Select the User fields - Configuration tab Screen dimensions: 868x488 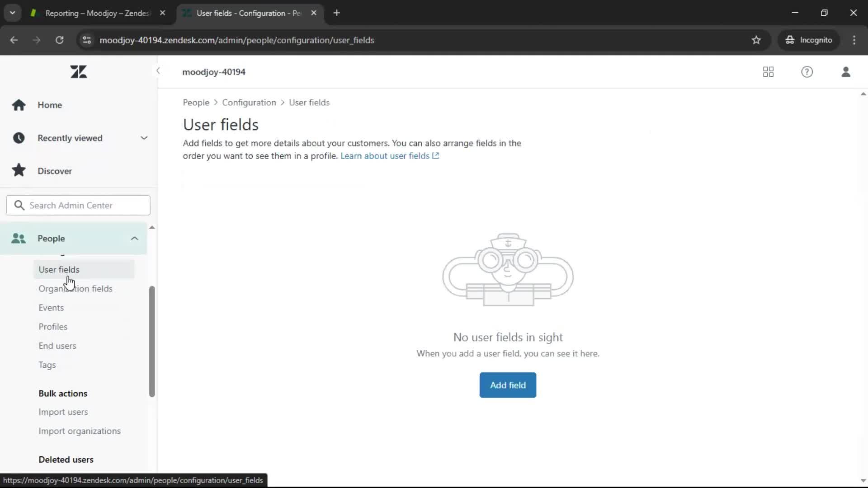(x=249, y=13)
